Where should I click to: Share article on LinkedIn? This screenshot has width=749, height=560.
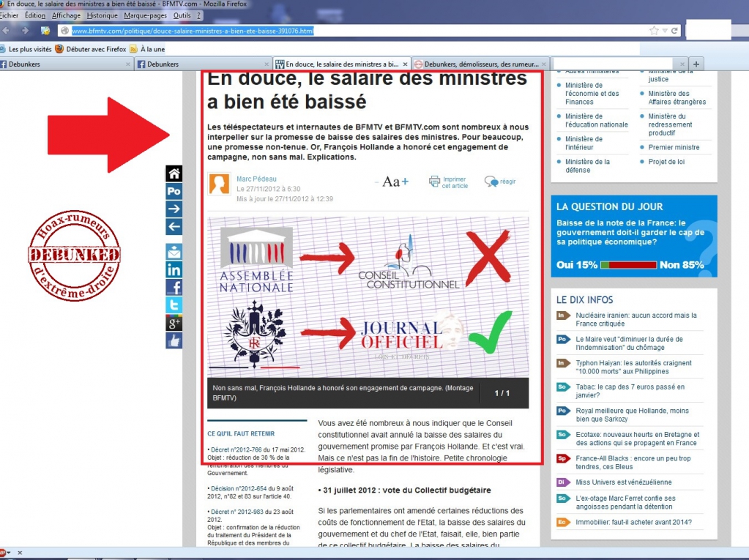[174, 269]
